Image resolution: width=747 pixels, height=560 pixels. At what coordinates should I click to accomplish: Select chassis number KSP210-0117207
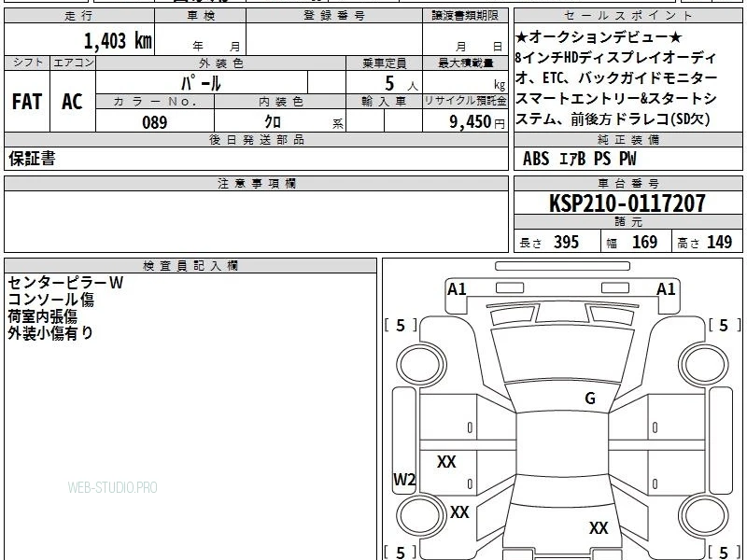627,203
